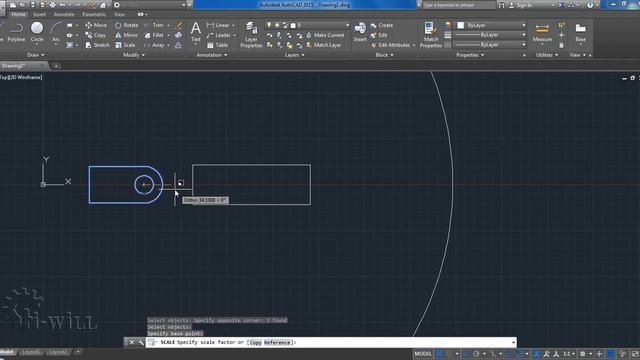
Task: Open the lineweight ByLayer dropdown
Action: pos(491,35)
